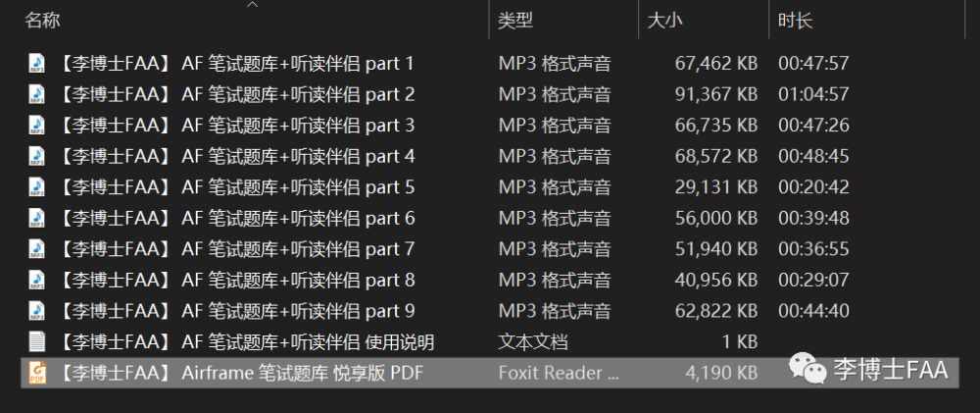The width and height of the screenshot is (980, 413).
Task: Sort by the 名称 column header
Action: (x=42, y=21)
